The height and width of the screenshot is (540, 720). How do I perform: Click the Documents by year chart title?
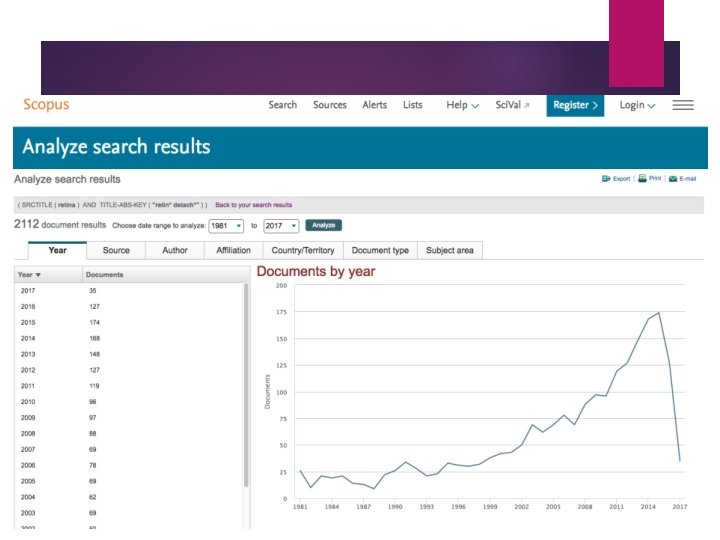click(x=316, y=271)
